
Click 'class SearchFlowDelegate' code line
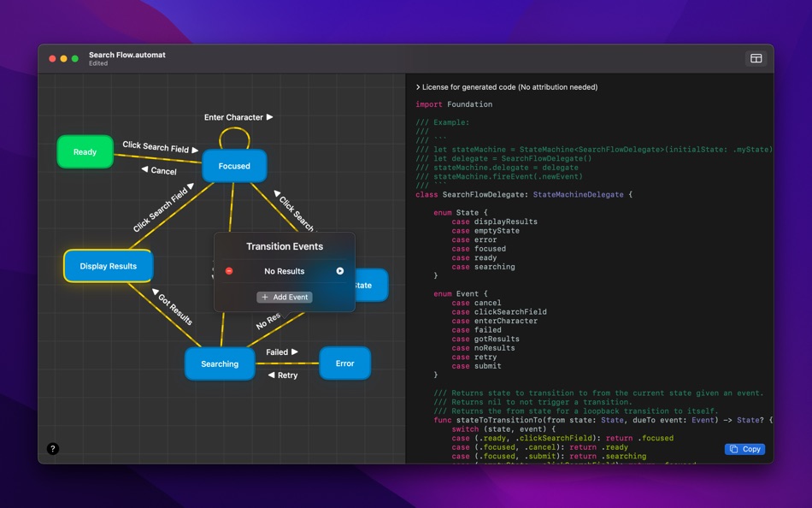click(524, 194)
